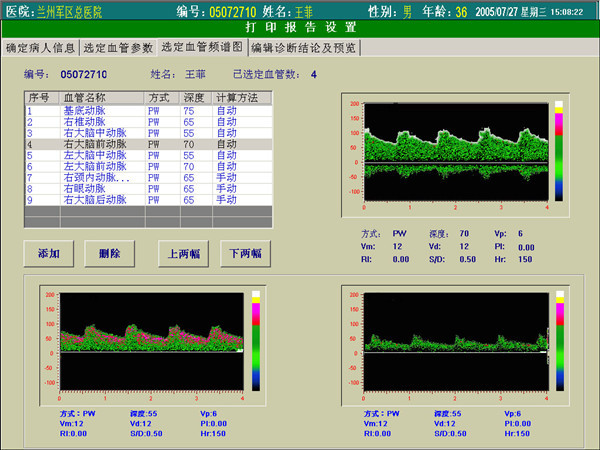This screenshot has height=450, width=600.
Task: Click the highlighted 右大脑前动脉 row
Action: point(94,144)
